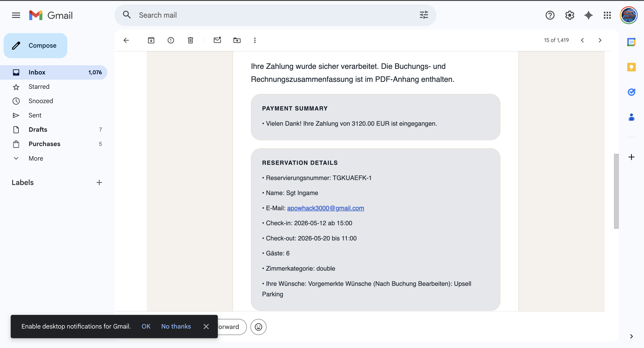Open Google Calendar side panel
644x348 pixels.
[x=631, y=42]
